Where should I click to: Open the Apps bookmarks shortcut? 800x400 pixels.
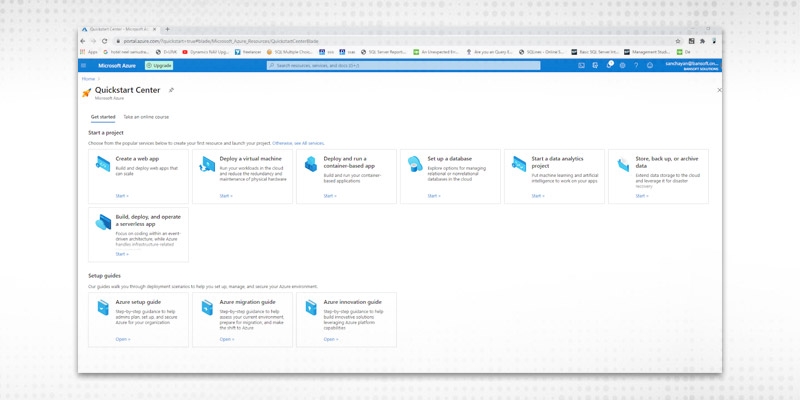tap(89, 52)
